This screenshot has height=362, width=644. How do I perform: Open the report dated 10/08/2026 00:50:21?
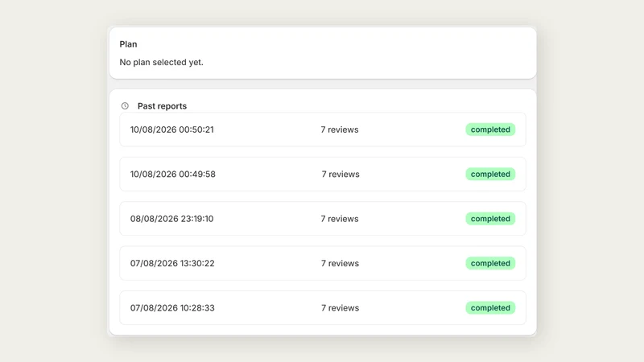(323, 130)
